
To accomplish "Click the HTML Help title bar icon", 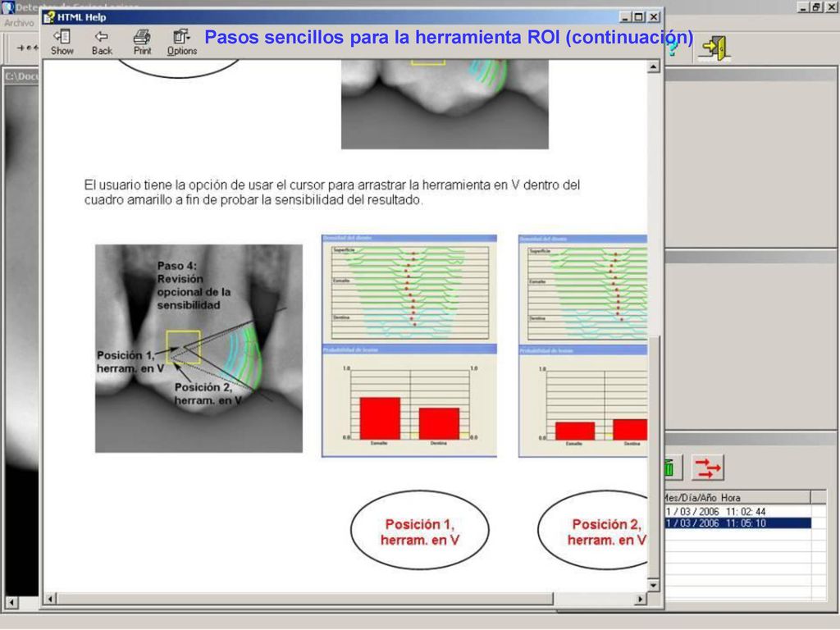I will point(50,17).
